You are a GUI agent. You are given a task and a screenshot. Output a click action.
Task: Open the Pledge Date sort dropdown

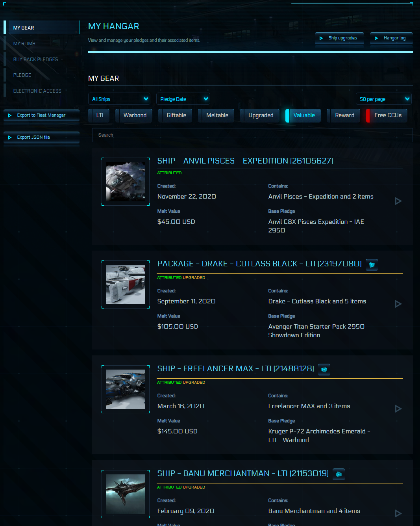(183, 99)
